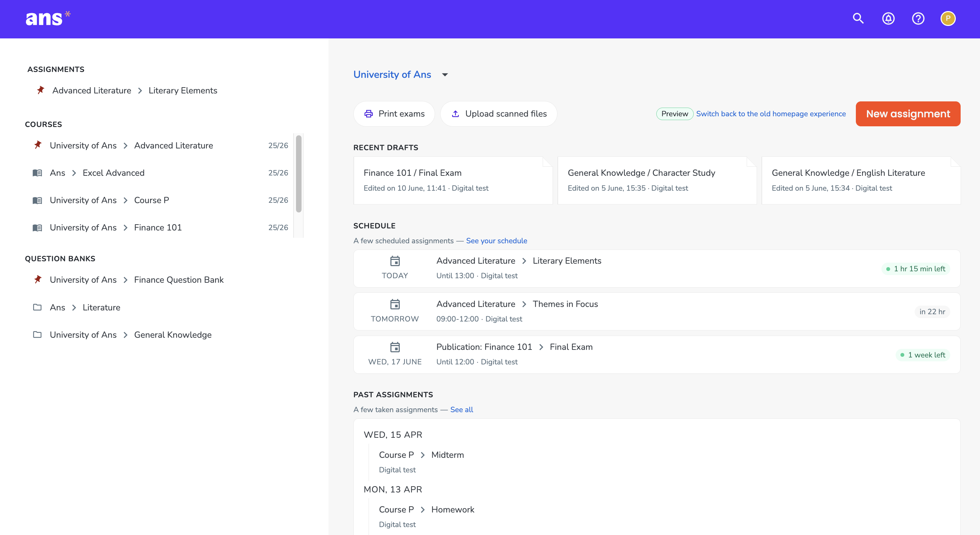Screen dimensions: 980x535
Task: Click the '1 week left' status badge
Action: [923, 355]
